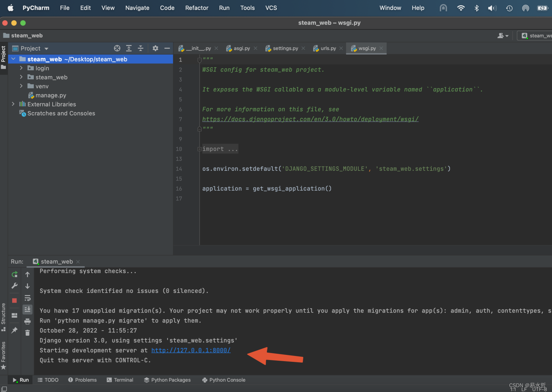Open the Tools menu
The width and height of the screenshot is (552, 392).
pos(247,8)
